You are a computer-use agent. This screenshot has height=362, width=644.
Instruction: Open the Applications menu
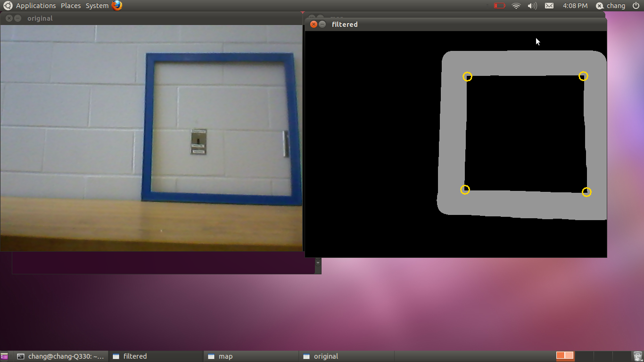(x=36, y=6)
